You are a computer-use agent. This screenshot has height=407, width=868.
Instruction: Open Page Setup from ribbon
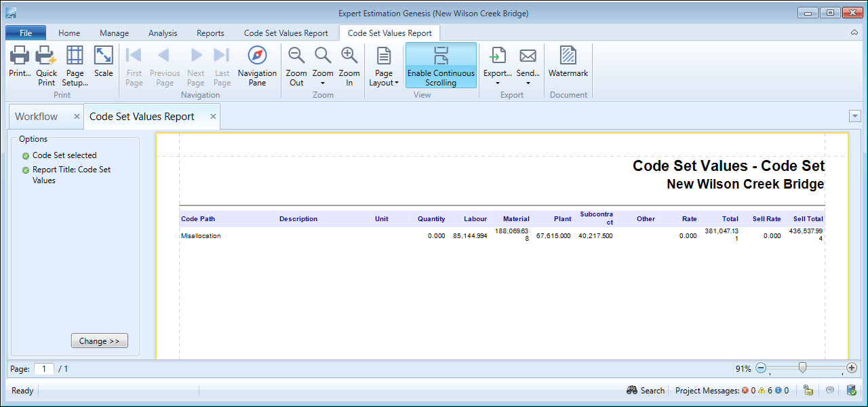tap(75, 57)
